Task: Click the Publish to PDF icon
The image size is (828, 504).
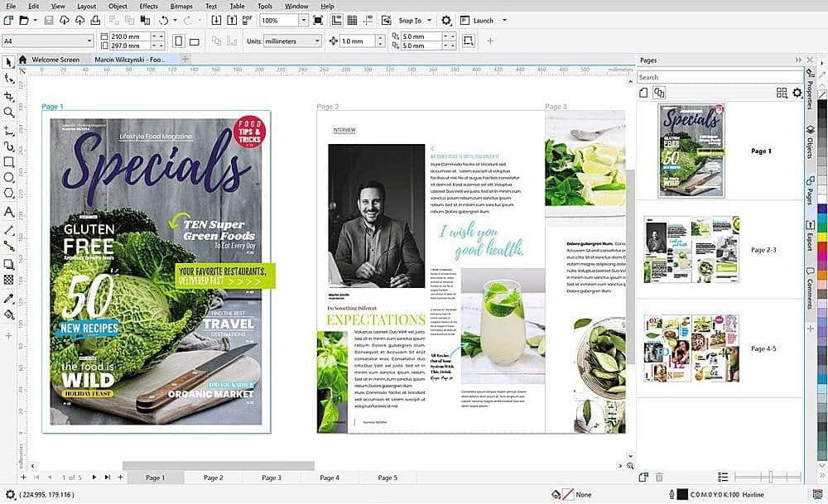Action: click(245, 20)
